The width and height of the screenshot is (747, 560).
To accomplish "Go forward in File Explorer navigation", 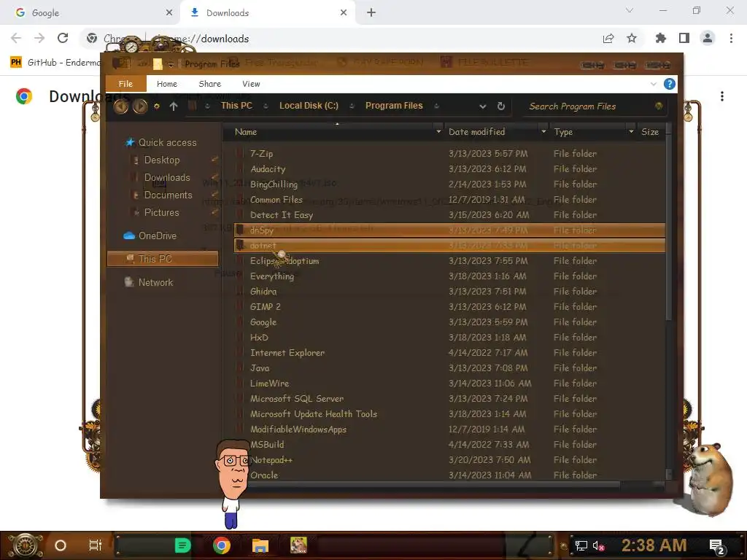I will pyautogui.click(x=139, y=106).
